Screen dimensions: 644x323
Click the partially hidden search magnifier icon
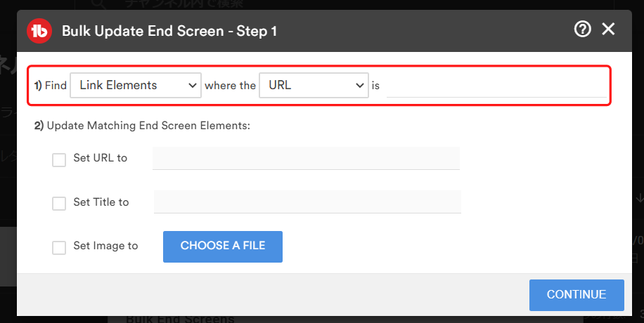[98, 4]
